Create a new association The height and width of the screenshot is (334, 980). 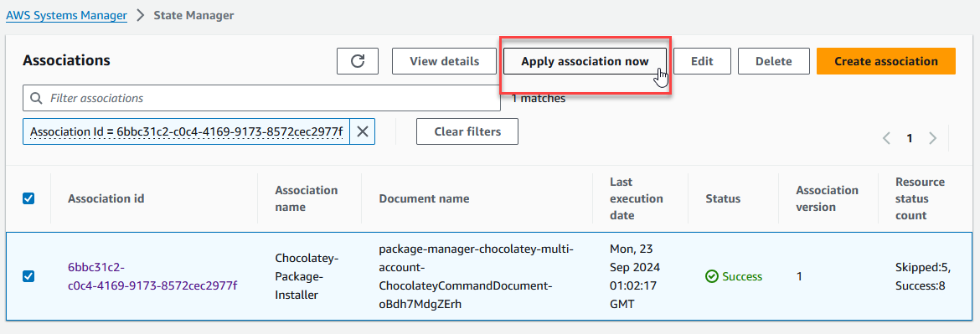[x=885, y=61]
